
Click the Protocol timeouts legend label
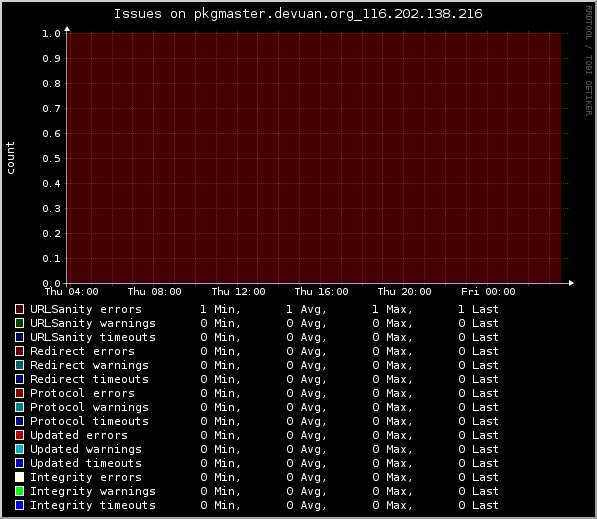pyautogui.click(x=89, y=421)
